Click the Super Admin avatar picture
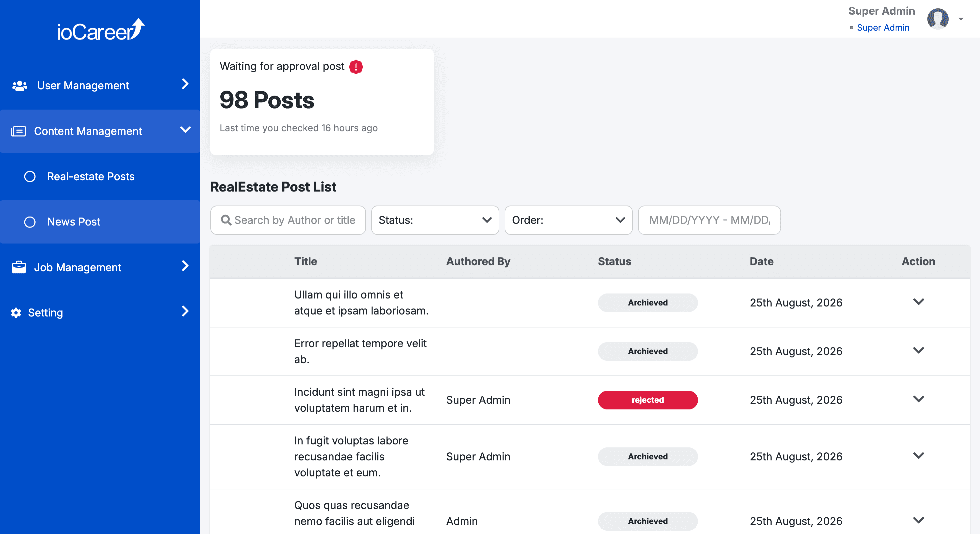 click(937, 19)
